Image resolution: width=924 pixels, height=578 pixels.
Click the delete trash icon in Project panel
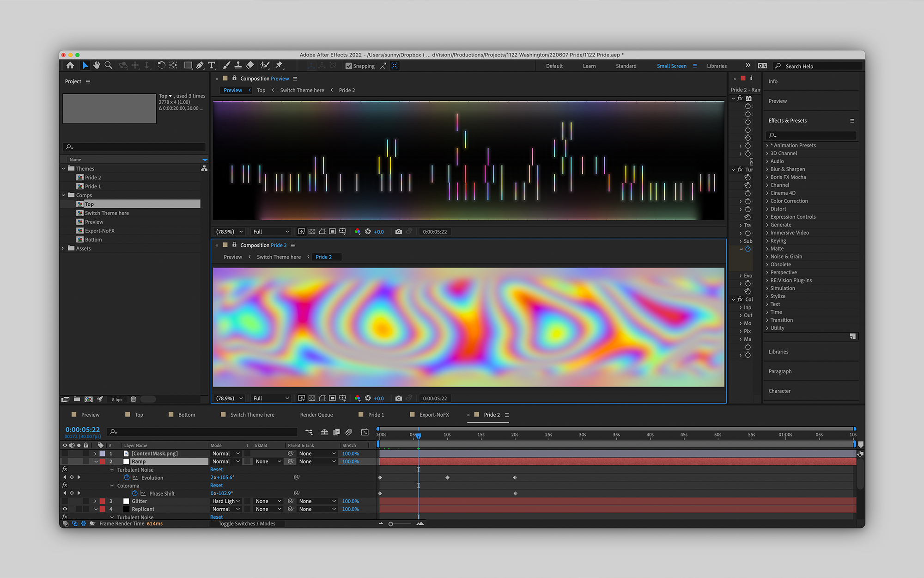tap(134, 399)
